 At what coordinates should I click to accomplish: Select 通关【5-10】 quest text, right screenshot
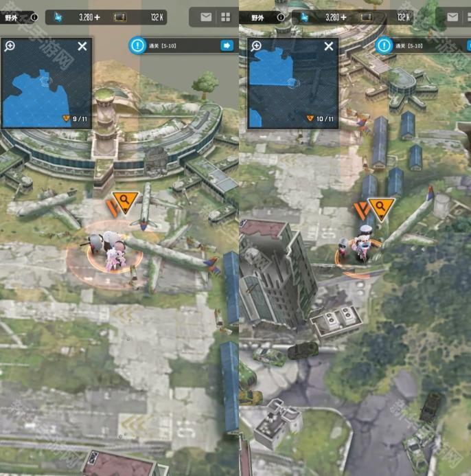pos(409,46)
